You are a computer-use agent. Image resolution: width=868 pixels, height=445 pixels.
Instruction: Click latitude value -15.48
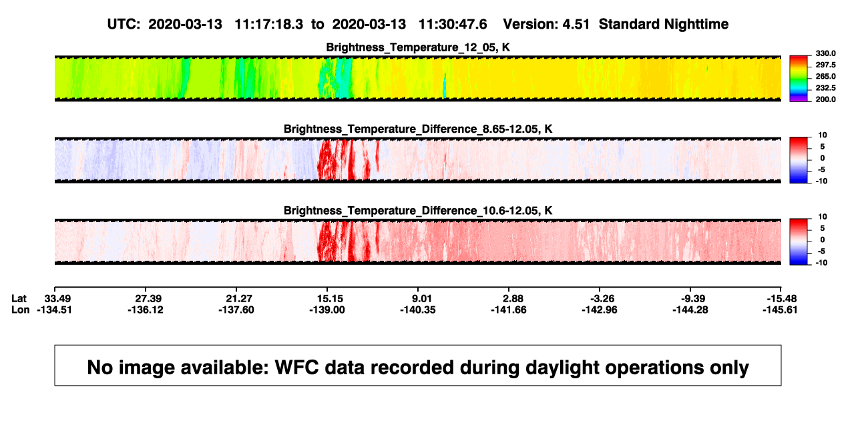tap(781, 298)
